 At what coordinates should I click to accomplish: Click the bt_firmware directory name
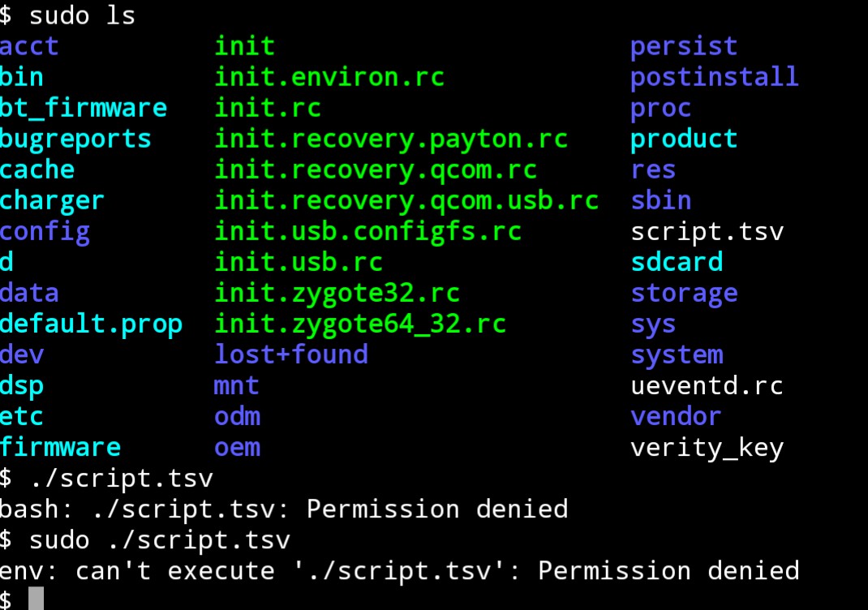click(84, 108)
